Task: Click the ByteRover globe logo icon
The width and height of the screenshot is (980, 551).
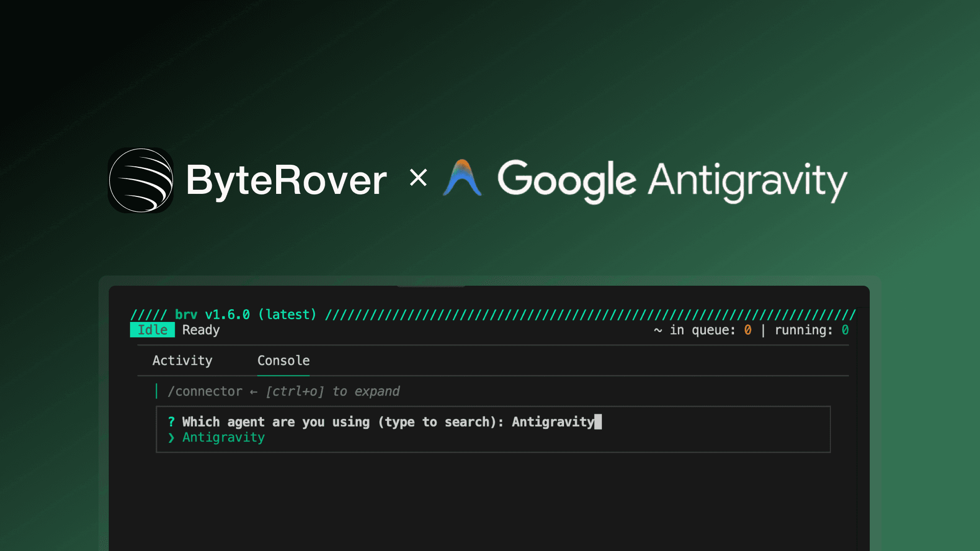Action: click(141, 180)
